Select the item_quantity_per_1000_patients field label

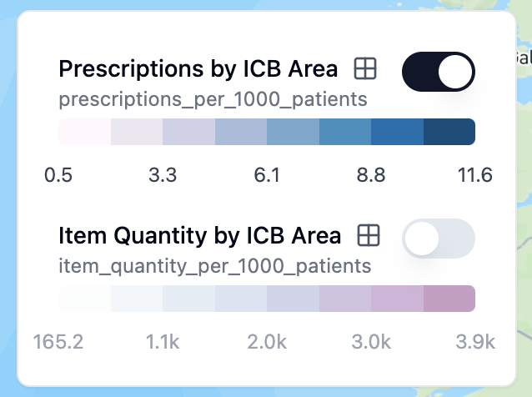(x=214, y=267)
